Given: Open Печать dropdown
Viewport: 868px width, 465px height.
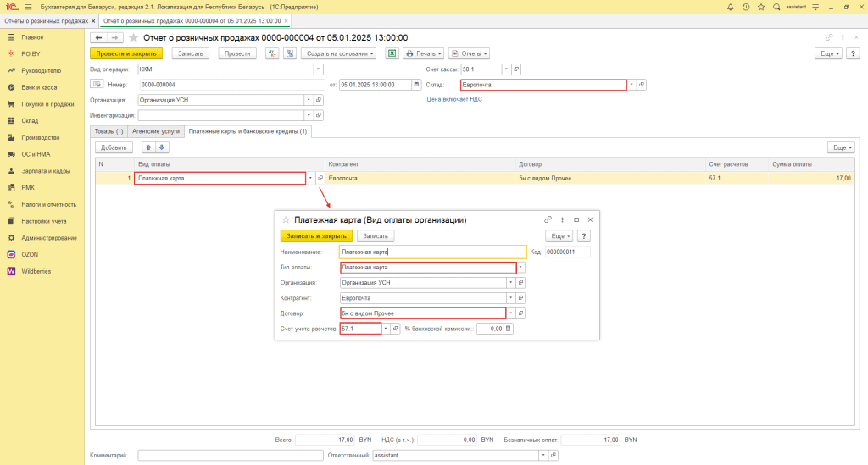Looking at the screenshot, I should point(424,53).
